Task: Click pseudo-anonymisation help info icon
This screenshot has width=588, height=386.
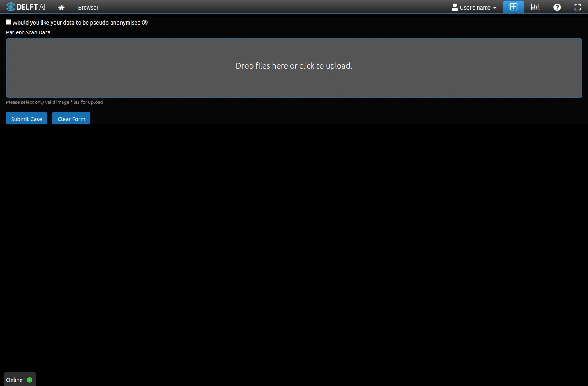Action: click(145, 23)
